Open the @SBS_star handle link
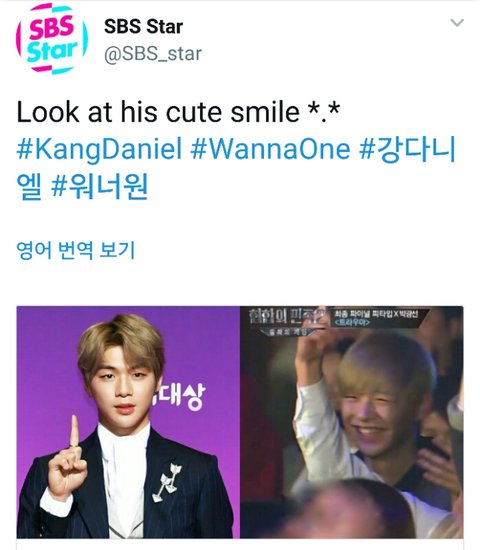 click(153, 54)
